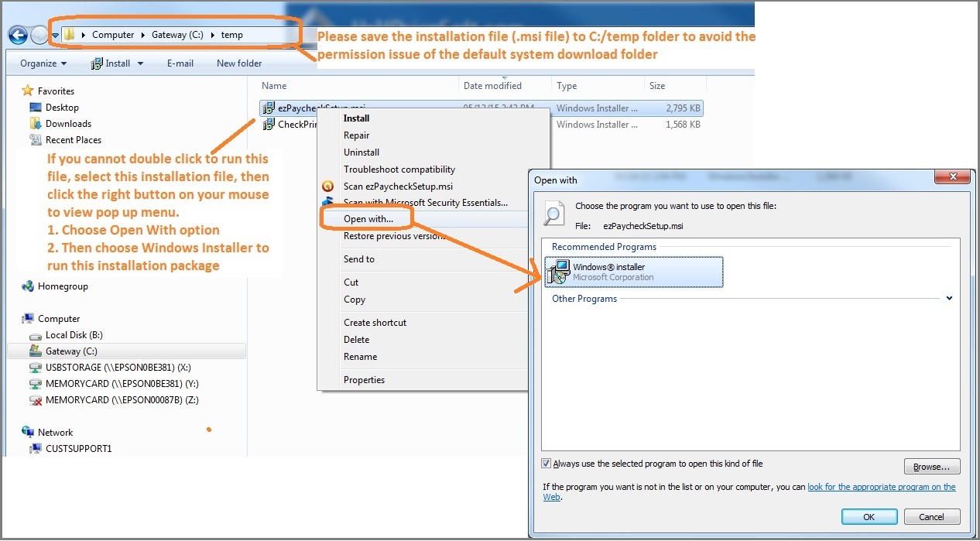Click the Homegroup icon in sidebar
The image size is (980, 541).
coord(28,286)
